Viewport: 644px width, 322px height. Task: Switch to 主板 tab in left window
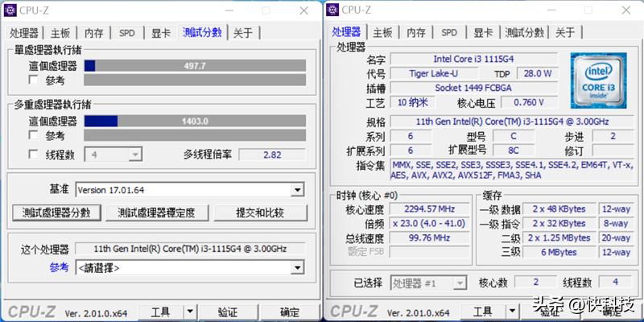(60, 33)
